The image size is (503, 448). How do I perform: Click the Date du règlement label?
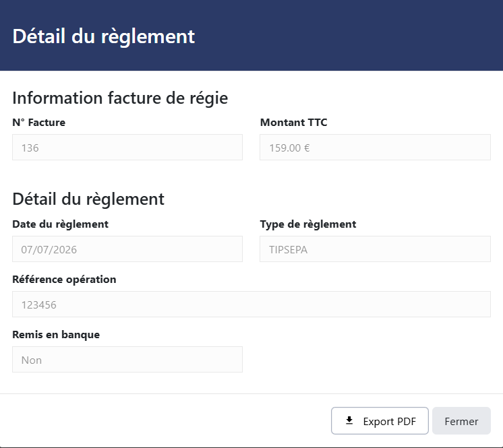click(60, 224)
